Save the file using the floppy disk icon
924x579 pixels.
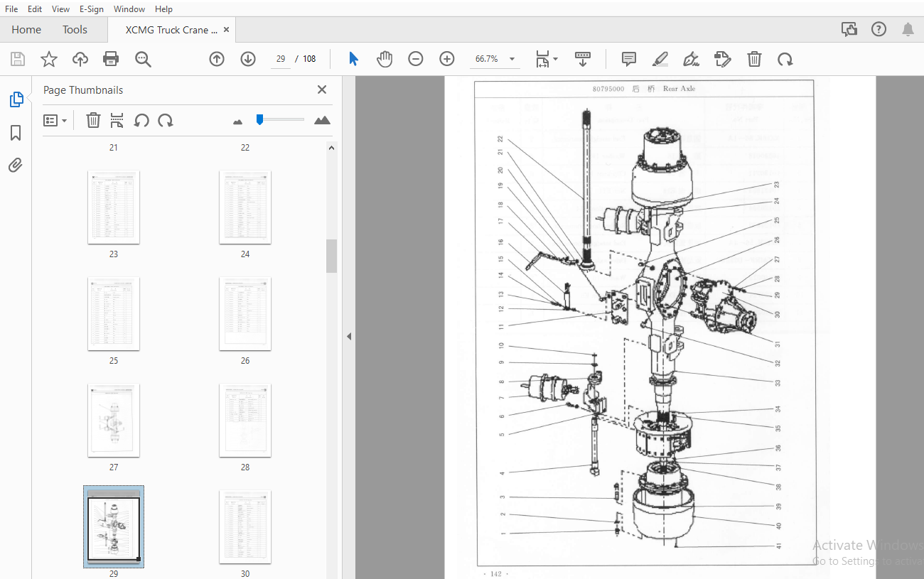17,59
